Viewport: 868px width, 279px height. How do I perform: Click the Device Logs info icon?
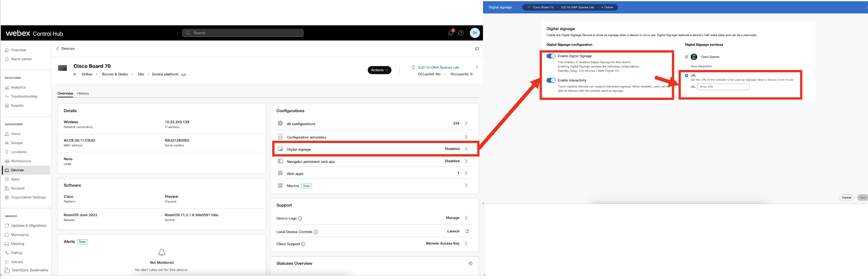click(x=300, y=219)
